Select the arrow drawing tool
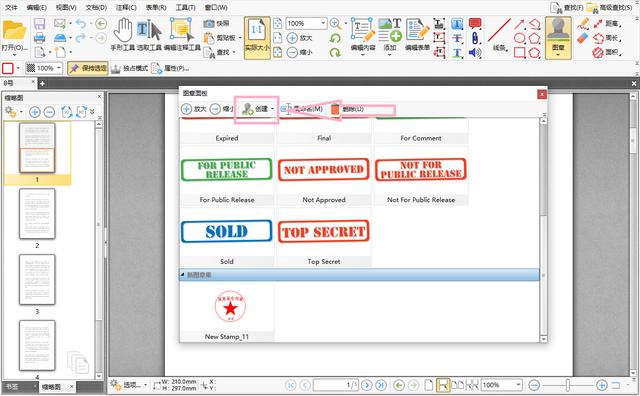This screenshot has height=396, width=640. point(519,24)
